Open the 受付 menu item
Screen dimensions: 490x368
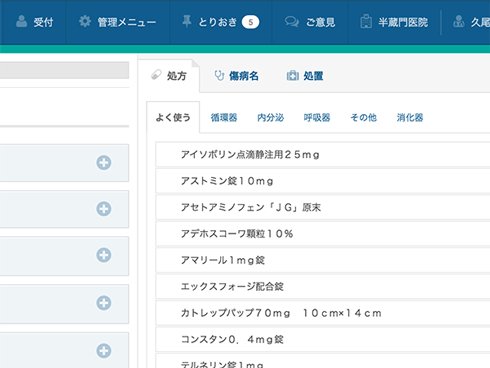35,22
